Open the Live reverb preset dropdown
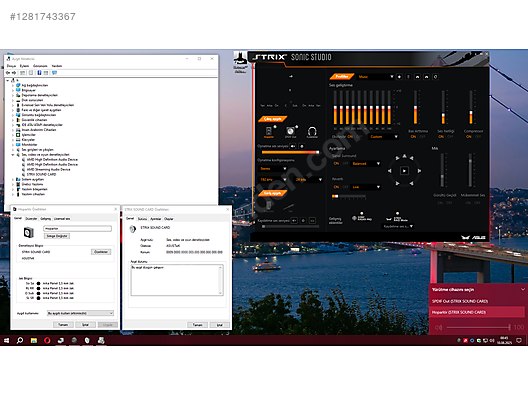 (x=366, y=187)
